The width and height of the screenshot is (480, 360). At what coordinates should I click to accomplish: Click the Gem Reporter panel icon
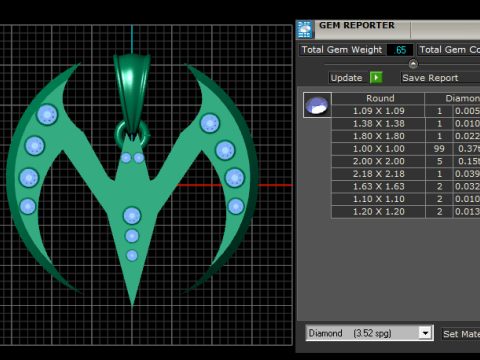point(304,29)
